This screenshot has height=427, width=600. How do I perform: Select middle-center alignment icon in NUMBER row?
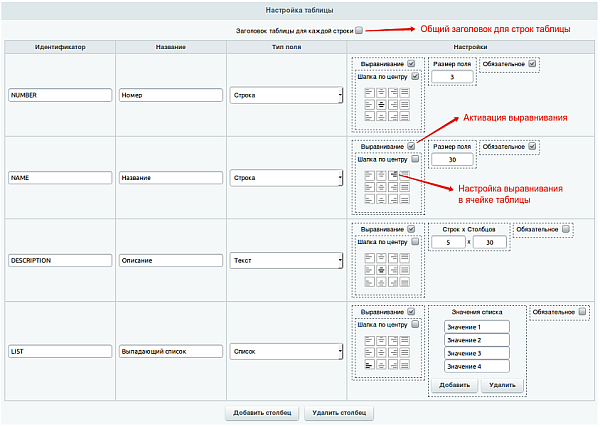pos(382,105)
